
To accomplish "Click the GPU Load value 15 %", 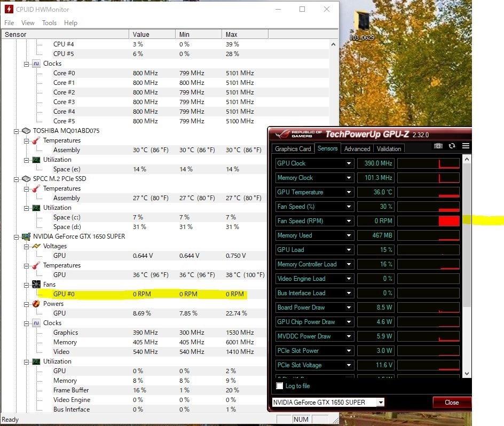I will 375,250.
